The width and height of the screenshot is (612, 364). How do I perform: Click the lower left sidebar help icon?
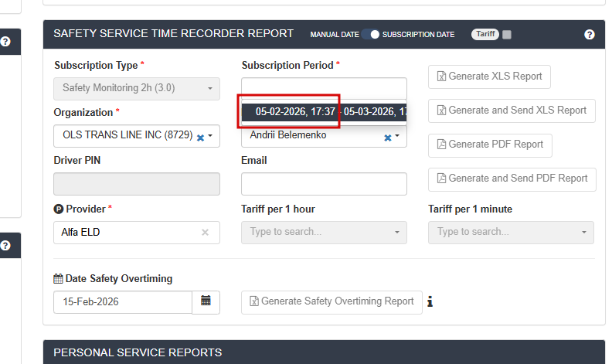pyautogui.click(x=5, y=245)
